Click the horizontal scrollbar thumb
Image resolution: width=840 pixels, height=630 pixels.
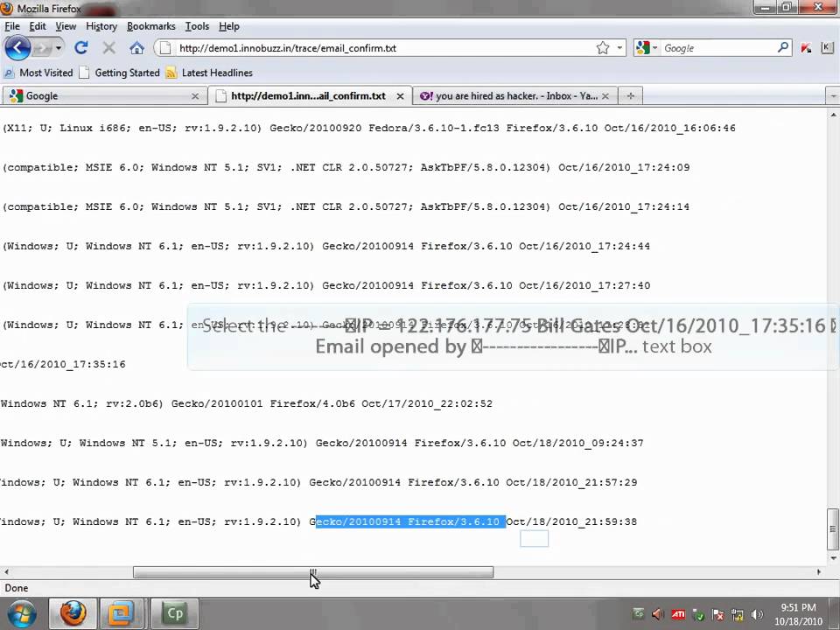click(313, 572)
